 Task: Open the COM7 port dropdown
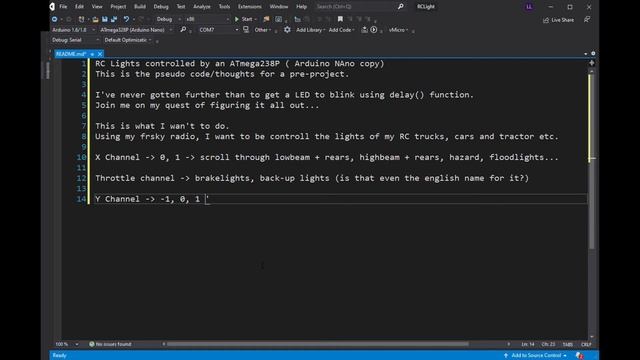pos(218,30)
